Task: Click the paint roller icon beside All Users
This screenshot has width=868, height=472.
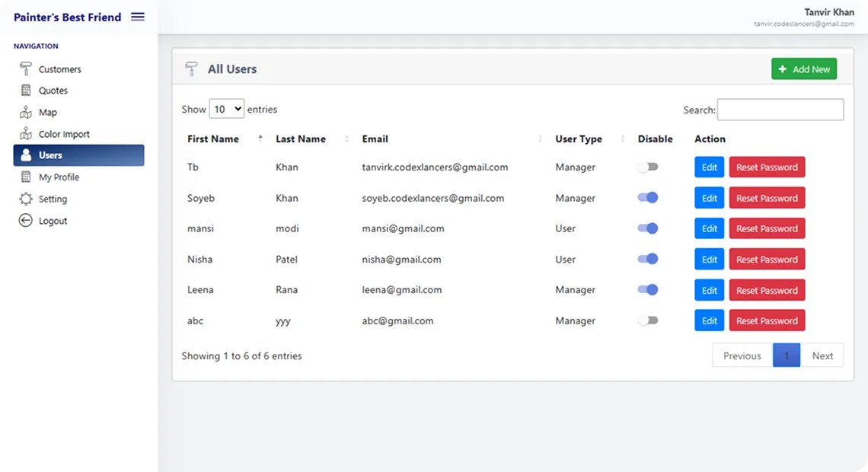Action: 191,69
